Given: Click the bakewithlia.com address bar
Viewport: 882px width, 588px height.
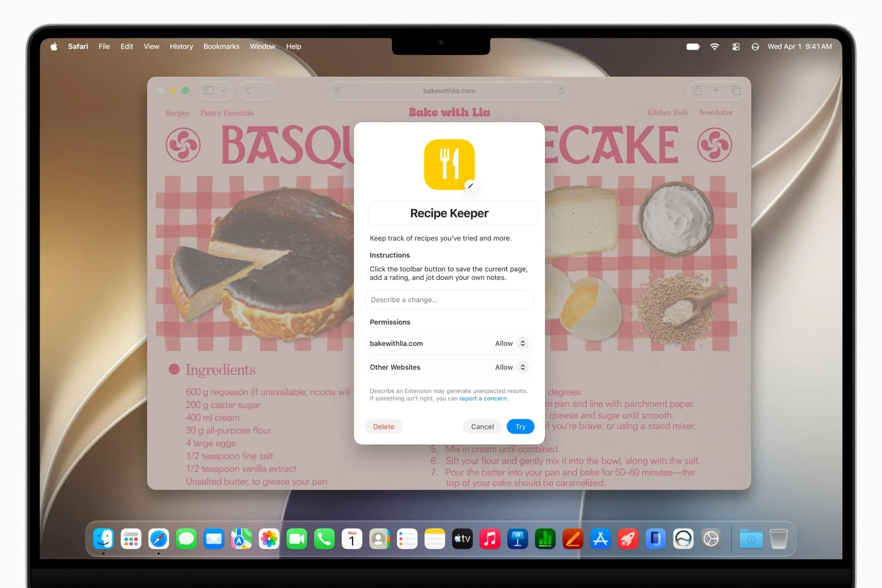Looking at the screenshot, I should coord(449,90).
